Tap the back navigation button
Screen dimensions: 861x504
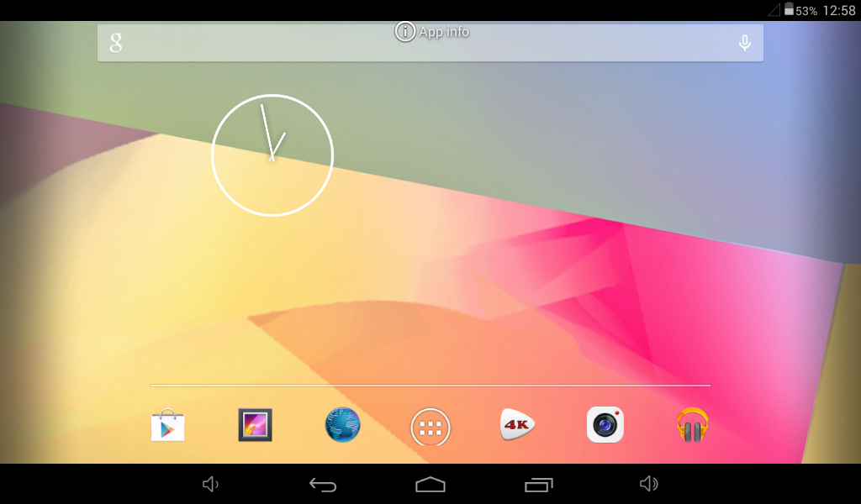(x=323, y=484)
